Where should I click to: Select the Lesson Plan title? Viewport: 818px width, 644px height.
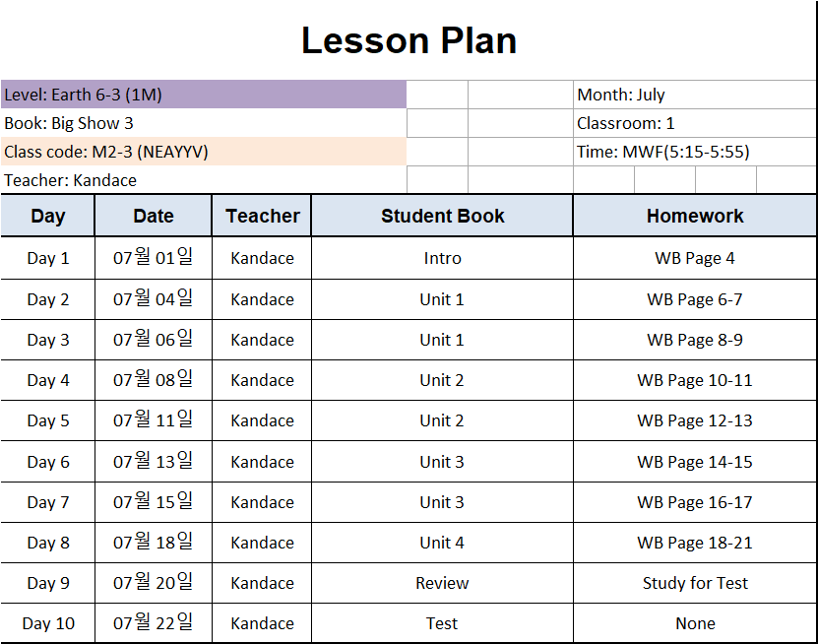(409, 40)
